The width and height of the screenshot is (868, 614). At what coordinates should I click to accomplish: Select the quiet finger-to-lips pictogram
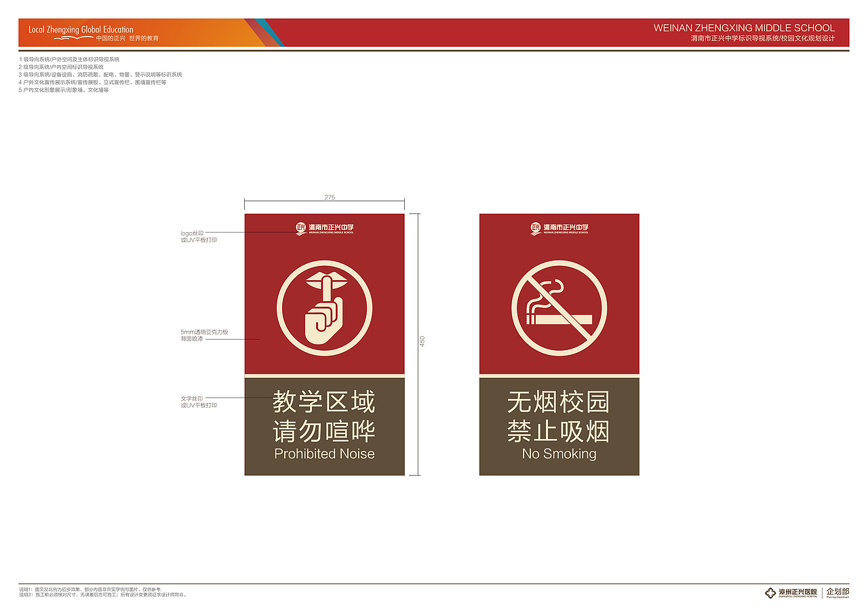pyautogui.click(x=324, y=305)
